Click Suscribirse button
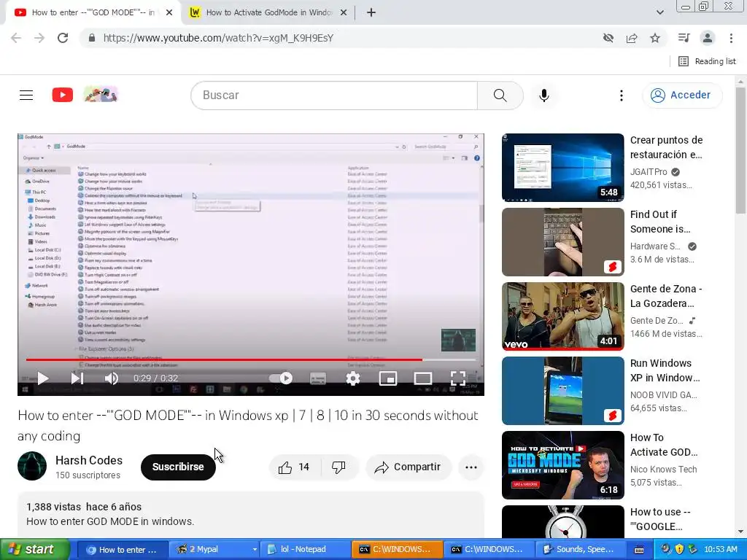The image size is (747, 560). [x=178, y=467]
